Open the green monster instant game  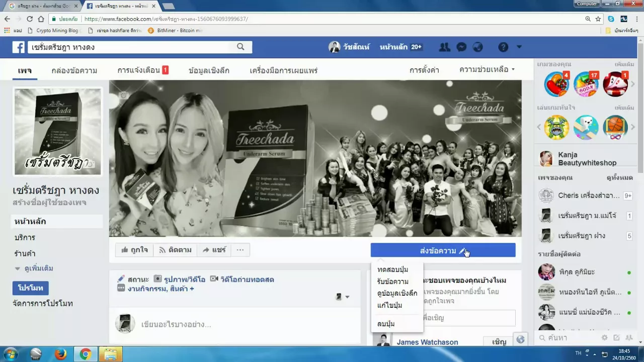point(556,128)
